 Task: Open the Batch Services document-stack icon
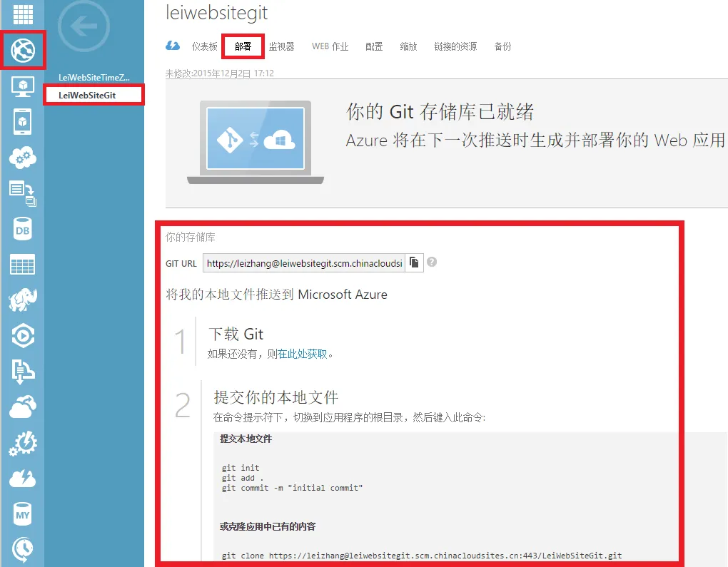23,193
